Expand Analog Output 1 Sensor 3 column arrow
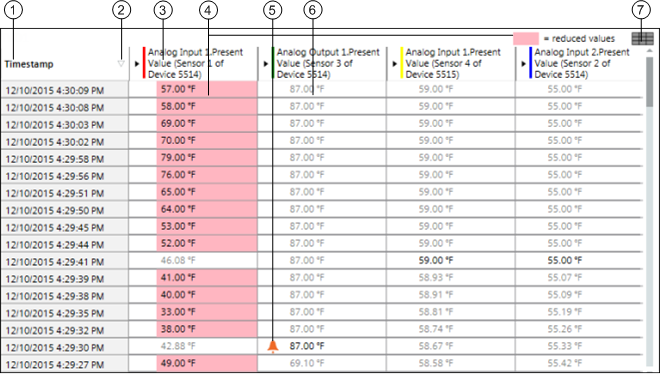This screenshot has width=661, height=374. (x=266, y=64)
